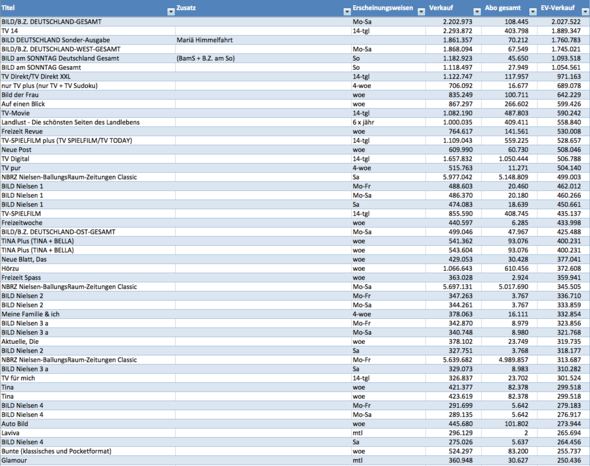Click the Laviva title cell
The height and width of the screenshot is (466, 590).
[x=88, y=433]
